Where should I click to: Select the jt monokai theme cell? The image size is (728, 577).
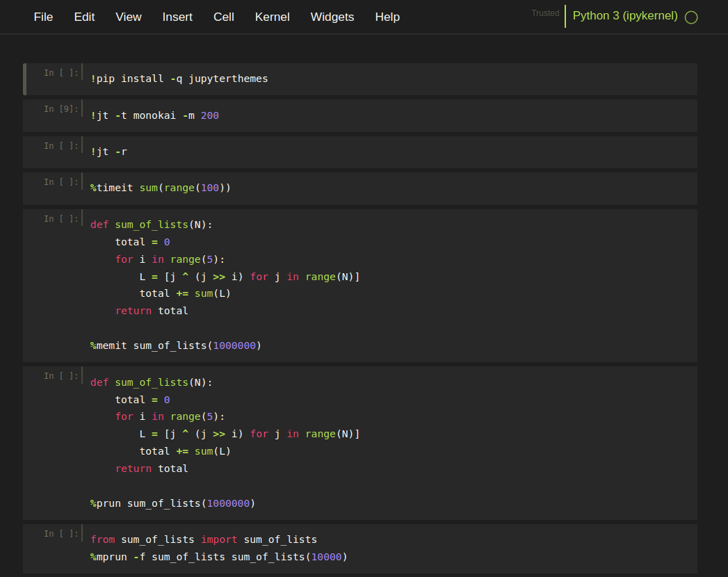click(154, 115)
